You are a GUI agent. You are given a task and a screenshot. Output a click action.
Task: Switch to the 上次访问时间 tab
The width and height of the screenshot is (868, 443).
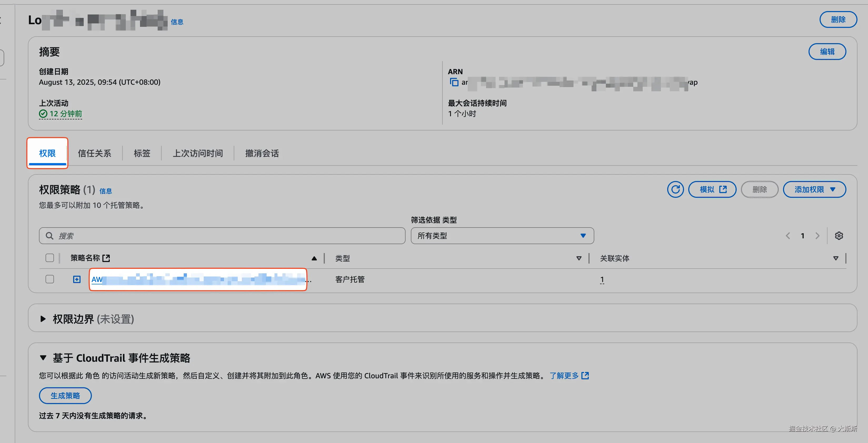(198, 153)
